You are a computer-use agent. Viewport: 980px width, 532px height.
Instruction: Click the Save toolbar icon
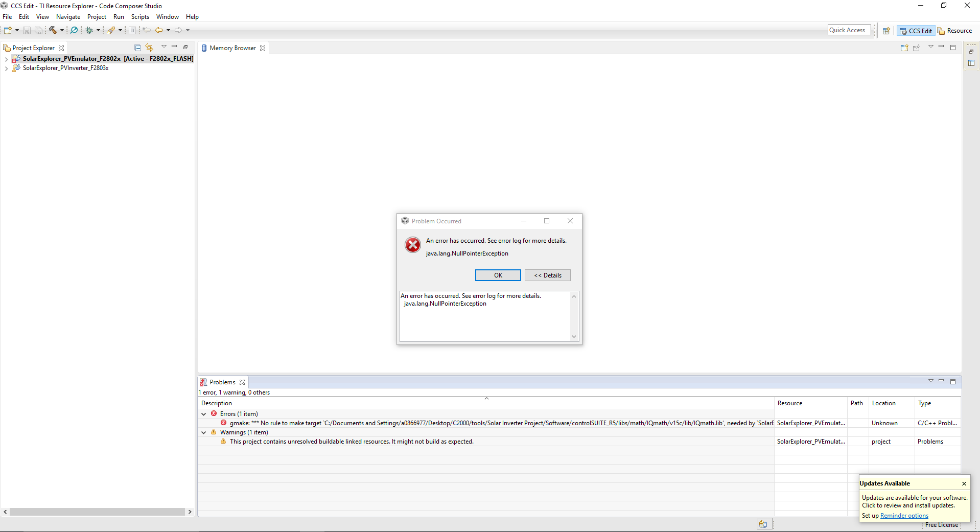point(27,30)
